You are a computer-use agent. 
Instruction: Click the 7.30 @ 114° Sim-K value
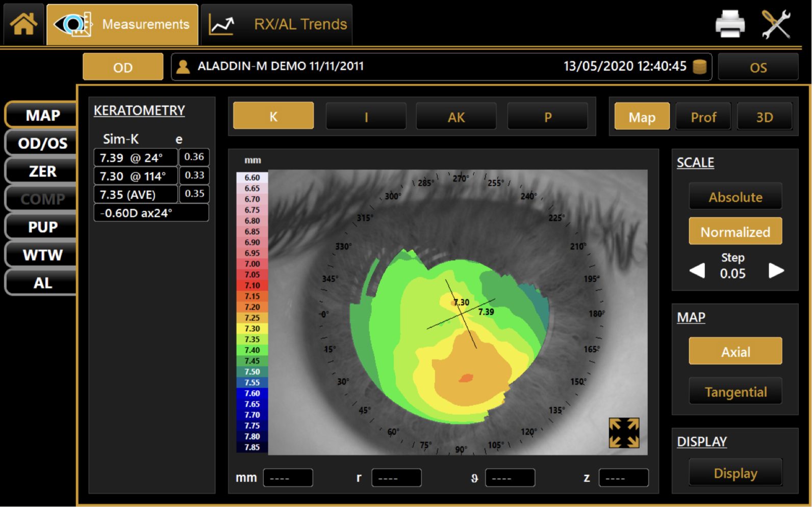(x=136, y=176)
